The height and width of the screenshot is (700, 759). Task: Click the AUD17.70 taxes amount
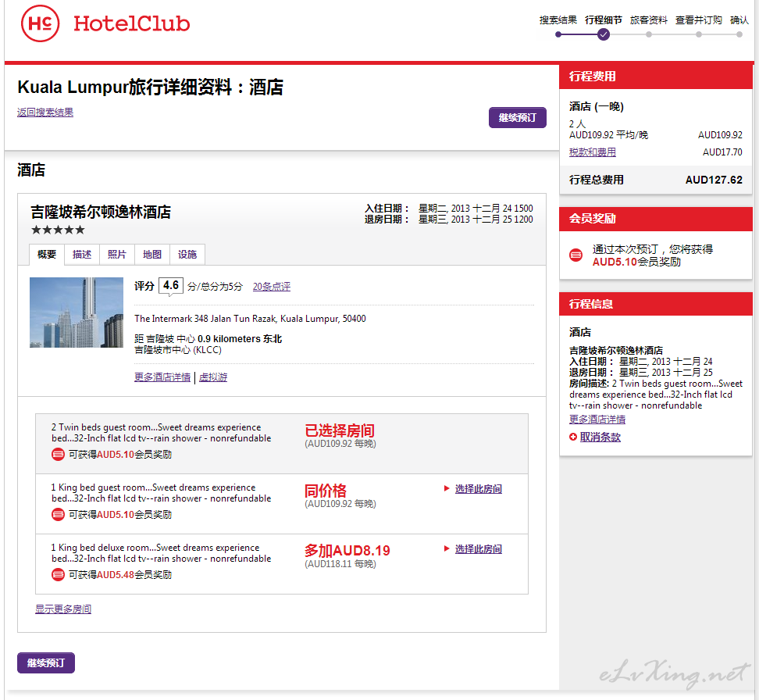pos(722,152)
